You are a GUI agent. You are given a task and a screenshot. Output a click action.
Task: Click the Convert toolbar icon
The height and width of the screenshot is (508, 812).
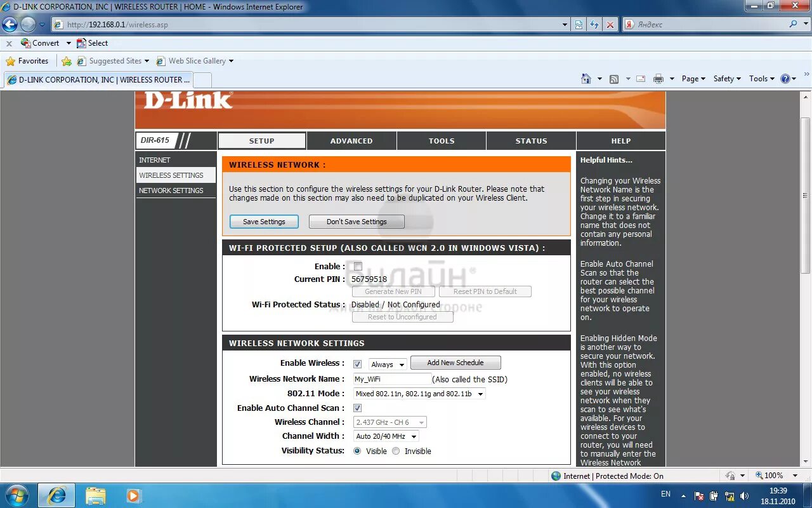(25, 43)
